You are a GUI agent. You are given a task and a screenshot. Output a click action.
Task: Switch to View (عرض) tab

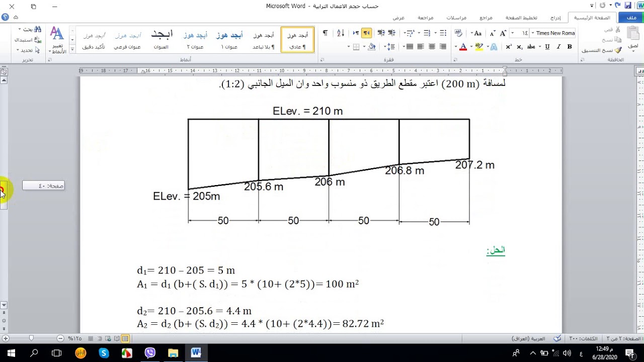(x=399, y=18)
